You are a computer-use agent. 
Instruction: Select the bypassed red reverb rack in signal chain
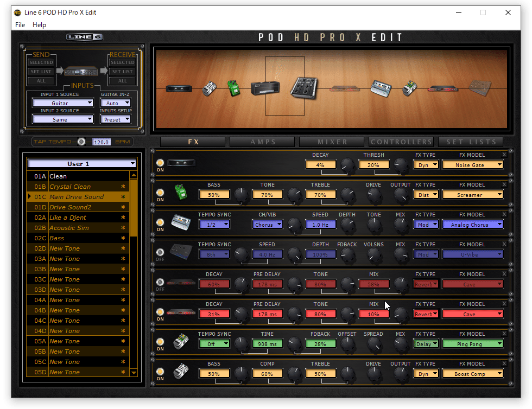(x=344, y=89)
